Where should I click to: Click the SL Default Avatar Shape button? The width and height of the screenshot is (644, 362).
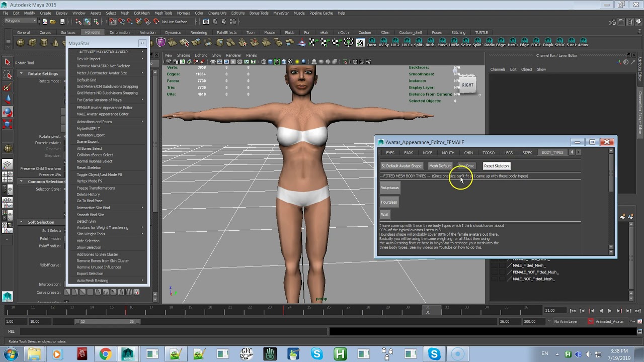[x=401, y=166]
